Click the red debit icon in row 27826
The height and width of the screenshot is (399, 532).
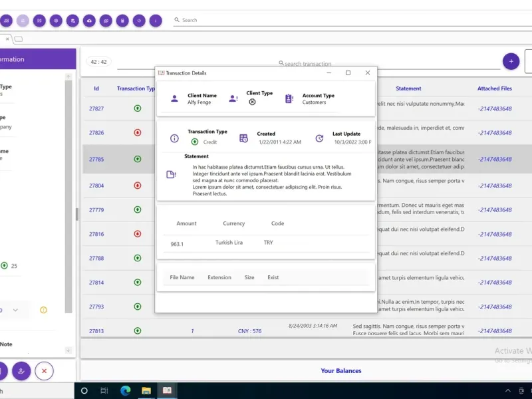(x=138, y=132)
